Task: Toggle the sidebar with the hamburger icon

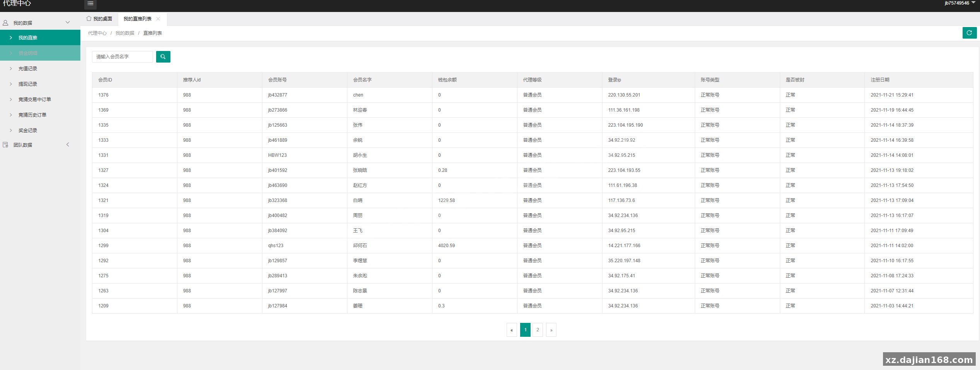Action: tap(90, 4)
